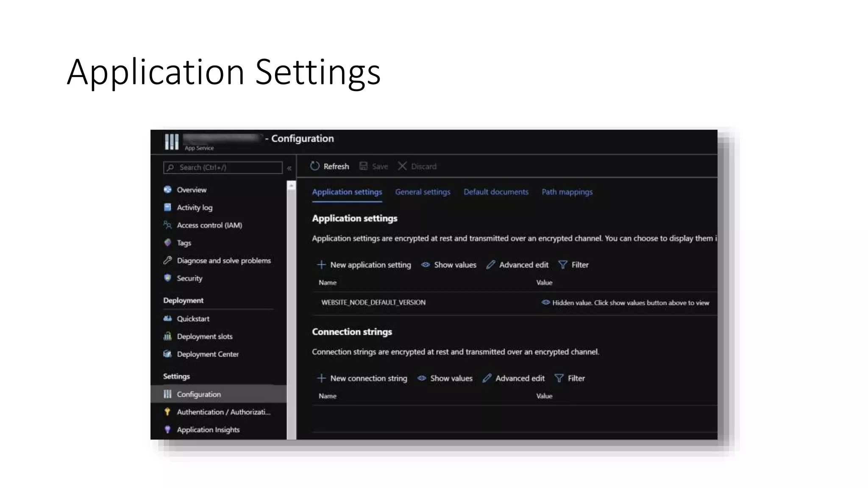Click the magnifier icon in the search box
868x488 pixels.
[170, 167]
